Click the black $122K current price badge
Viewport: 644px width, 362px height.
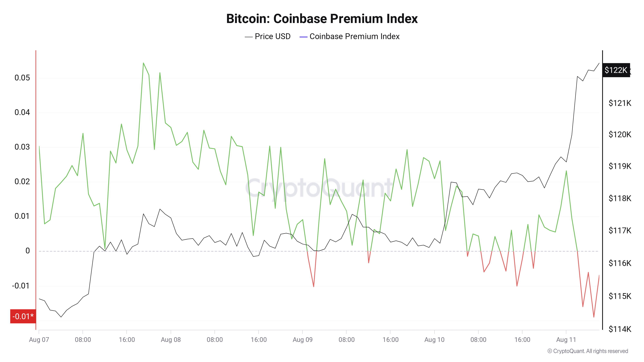(616, 70)
